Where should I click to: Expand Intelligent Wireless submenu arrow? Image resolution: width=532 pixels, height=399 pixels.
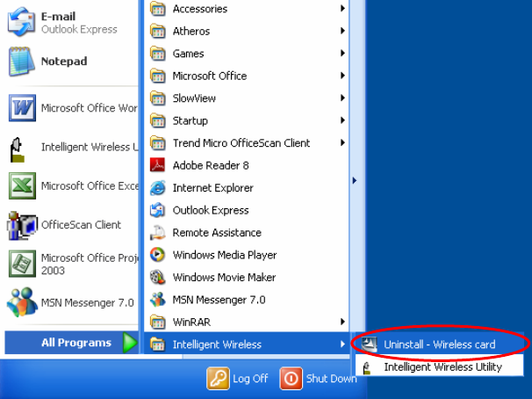tap(342, 345)
